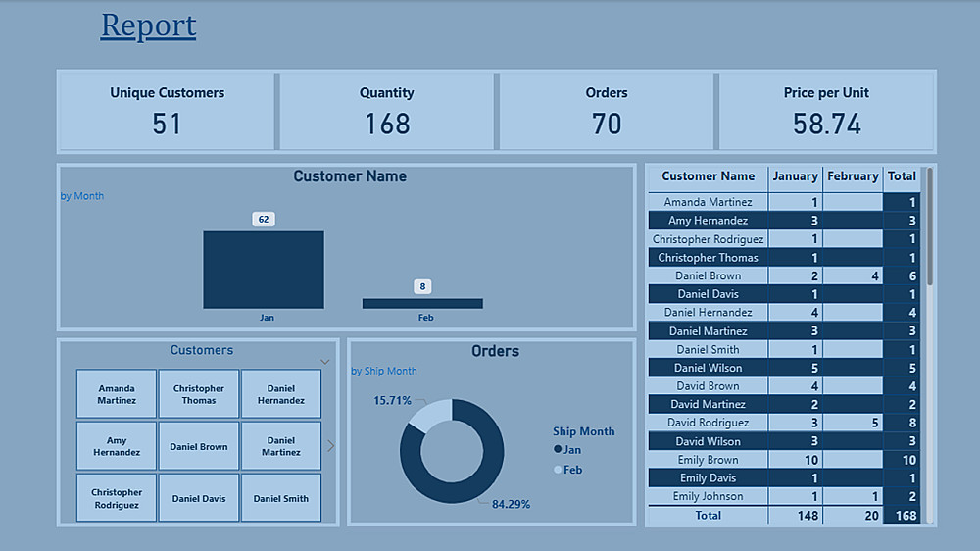
Task: Select Christopher Thomas row in table
Action: [x=784, y=257]
